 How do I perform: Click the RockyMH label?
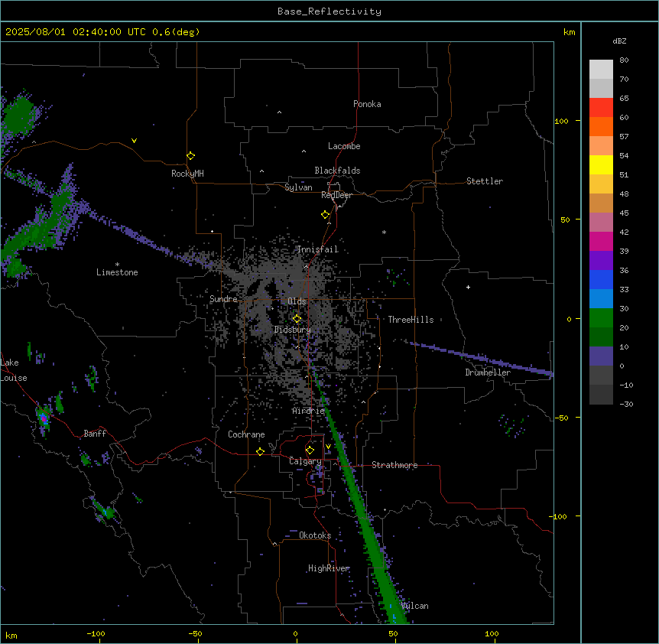[187, 174]
